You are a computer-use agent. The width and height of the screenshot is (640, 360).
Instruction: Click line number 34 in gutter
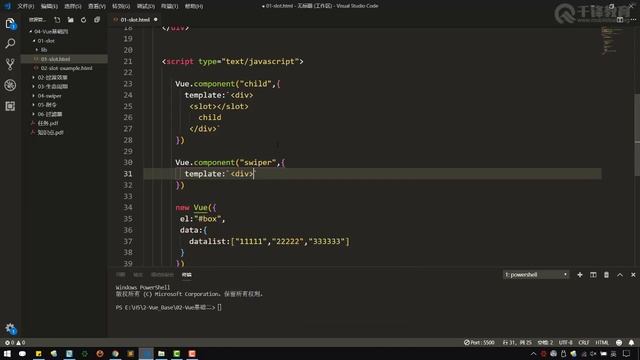[x=128, y=207]
